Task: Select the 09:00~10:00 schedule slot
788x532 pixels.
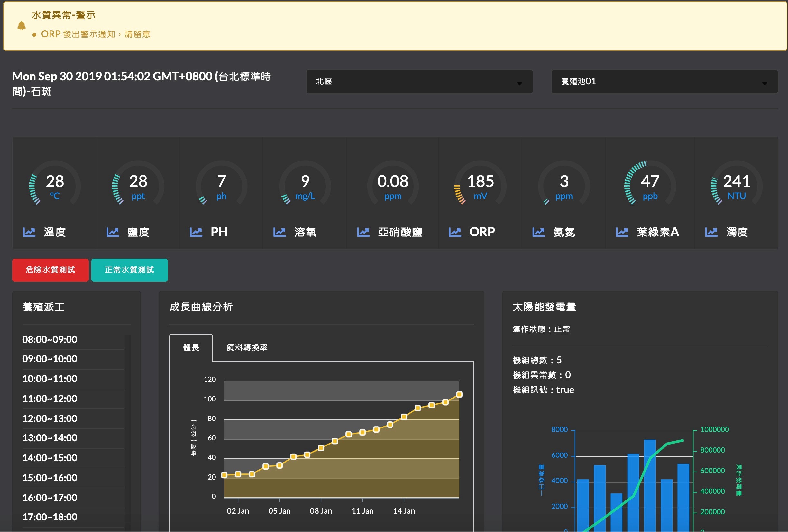Action: pos(73,359)
